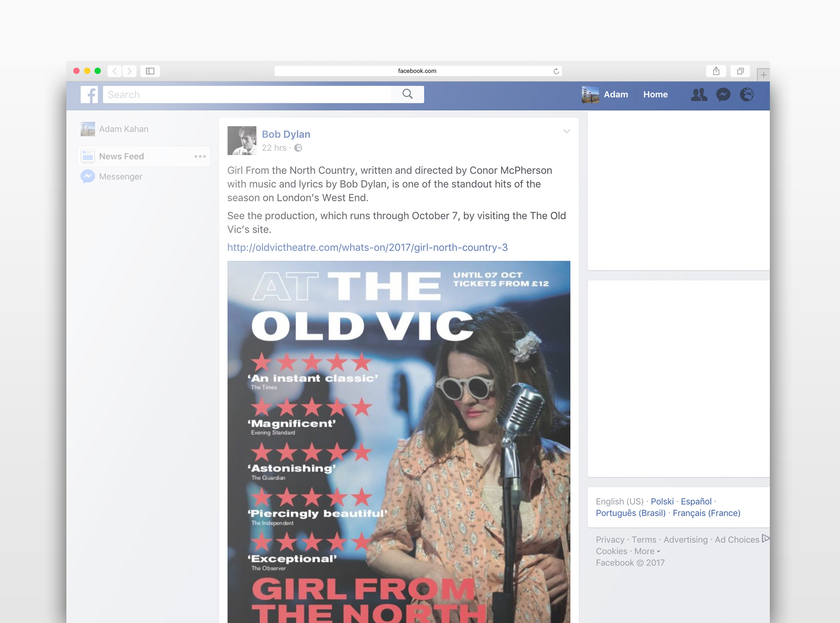Click the Safari back arrow
The width and height of the screenshot is (840, 623).
[x=115, y=71]
